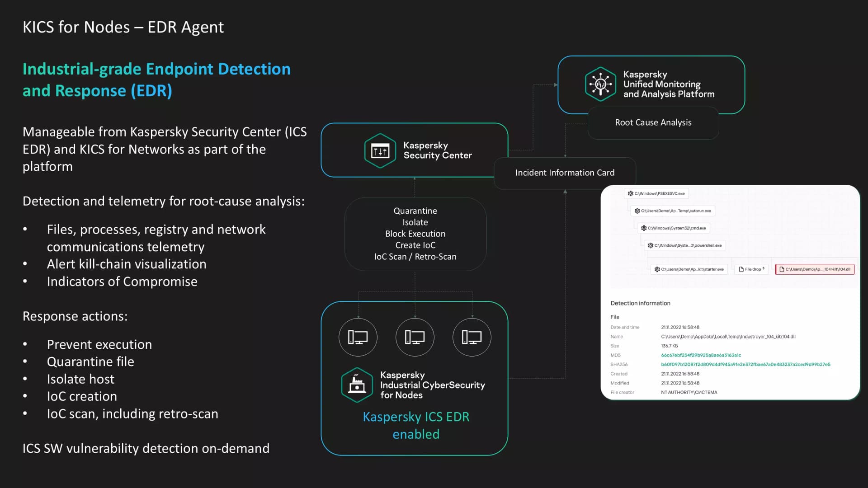Click the gear icon beside powershell.exe

pyautogui.click(x=651, y=245)
